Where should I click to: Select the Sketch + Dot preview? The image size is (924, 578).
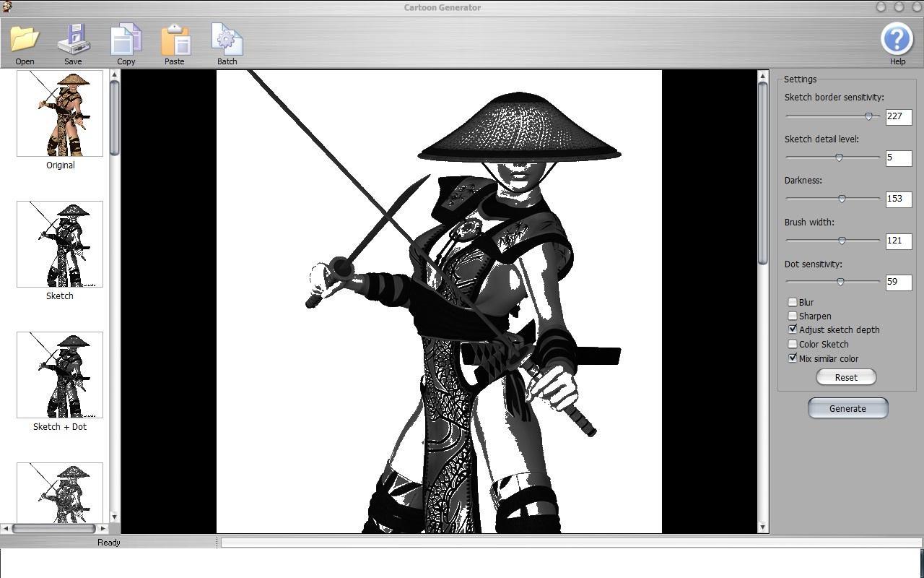(x=59, y=374)
